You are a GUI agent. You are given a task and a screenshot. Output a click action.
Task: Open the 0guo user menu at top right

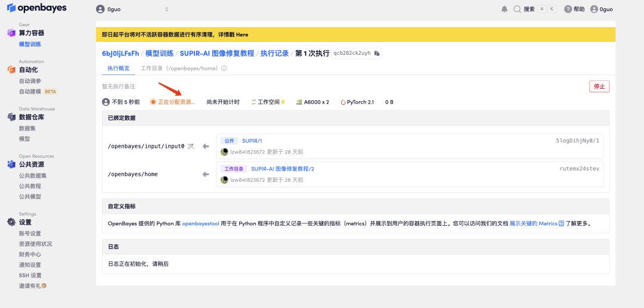[x=601, y=9]
